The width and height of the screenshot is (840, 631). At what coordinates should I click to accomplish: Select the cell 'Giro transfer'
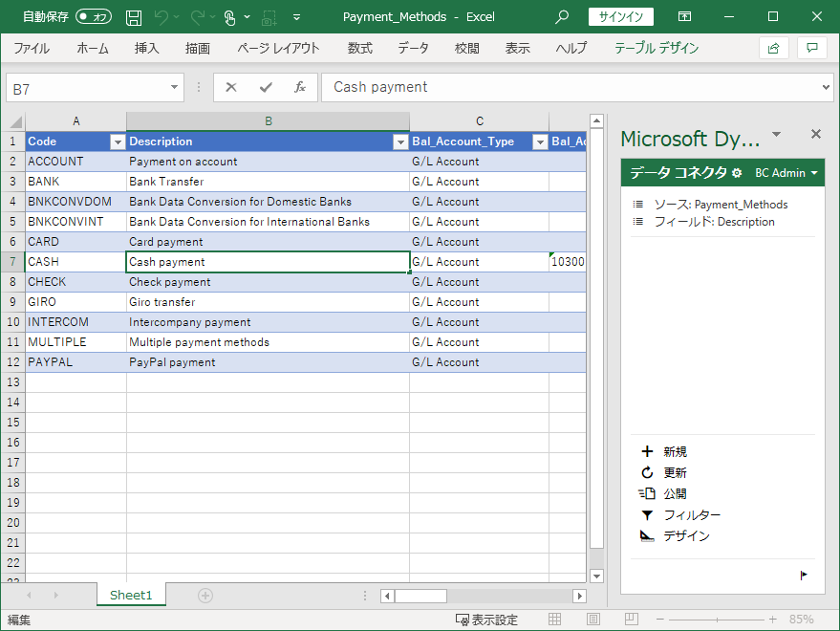point(268,302)
